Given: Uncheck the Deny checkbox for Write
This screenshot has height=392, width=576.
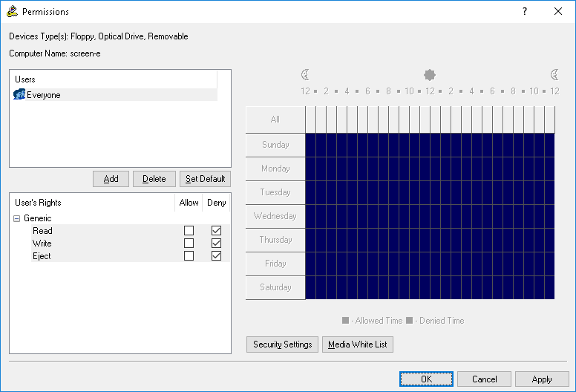Looking at the screenshot, I should pos(217,244).
